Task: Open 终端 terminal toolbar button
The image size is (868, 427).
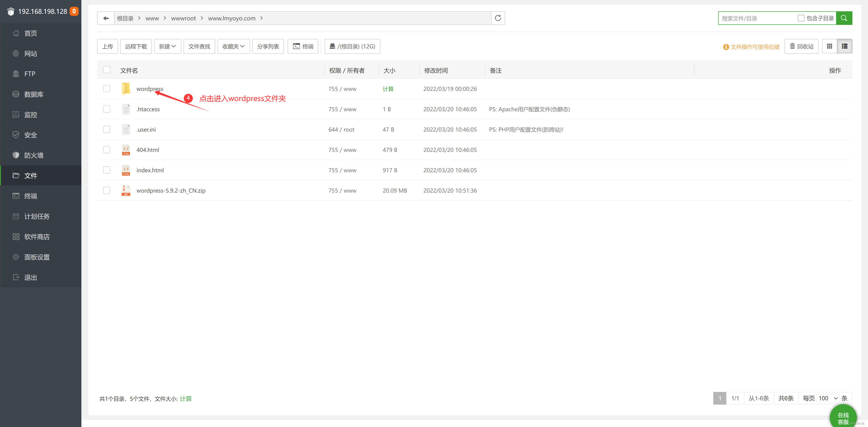Action: click(303, 47)
